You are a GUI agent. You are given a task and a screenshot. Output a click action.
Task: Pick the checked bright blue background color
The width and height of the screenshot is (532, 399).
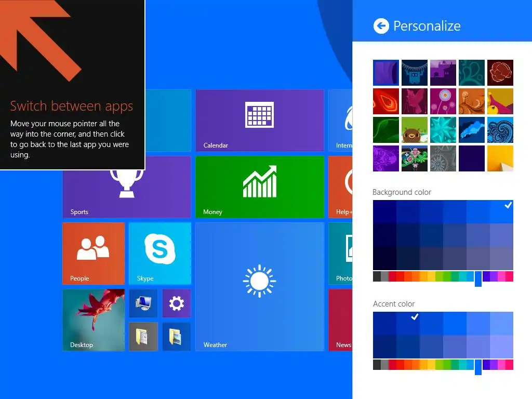tap(501, 212)
